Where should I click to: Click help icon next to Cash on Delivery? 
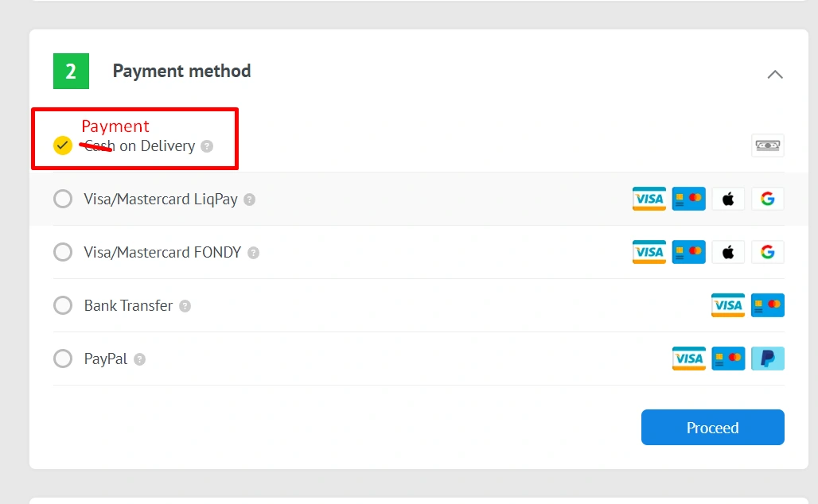(207, 146)
